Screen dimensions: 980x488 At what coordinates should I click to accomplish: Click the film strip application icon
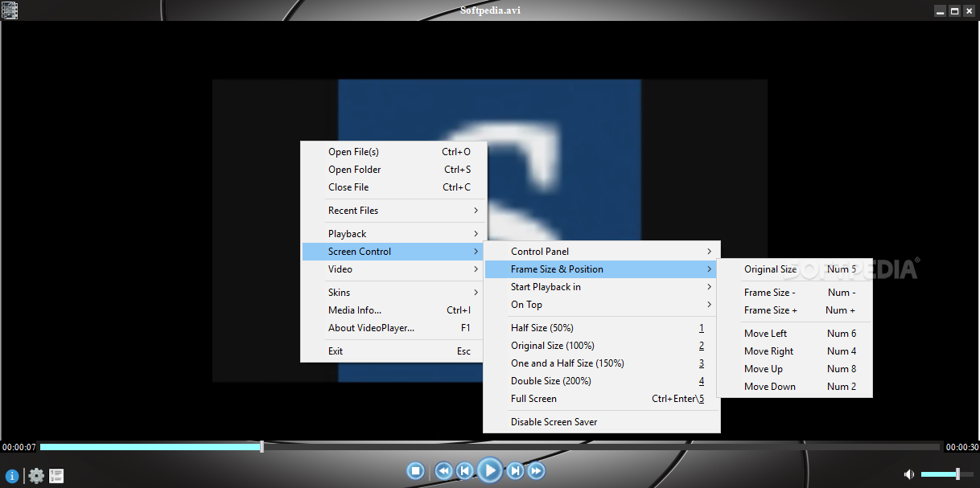pyautogui.click(x=10, y=10)
